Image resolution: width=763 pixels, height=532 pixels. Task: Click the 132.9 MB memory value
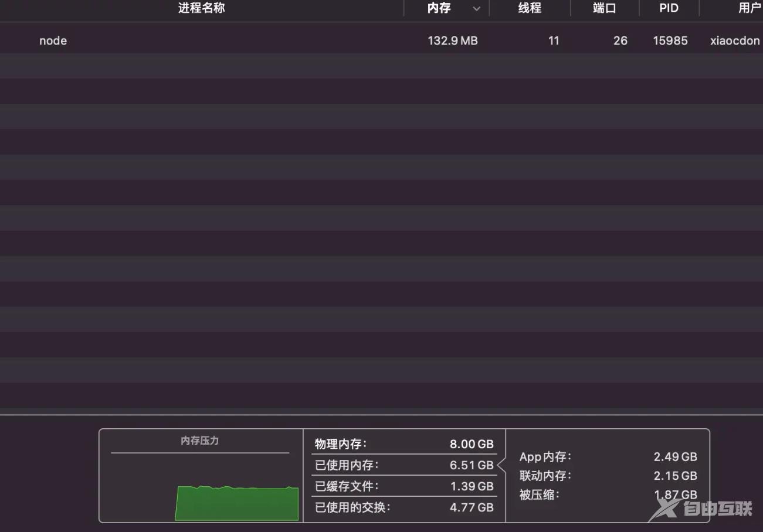pyautogui.click(x=453, y=40)
